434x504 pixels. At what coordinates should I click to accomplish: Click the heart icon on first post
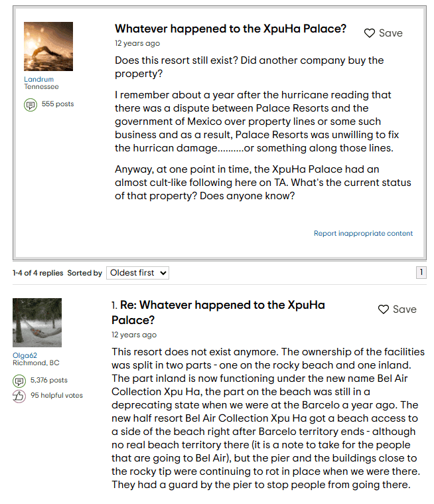[x=370, y=33]
